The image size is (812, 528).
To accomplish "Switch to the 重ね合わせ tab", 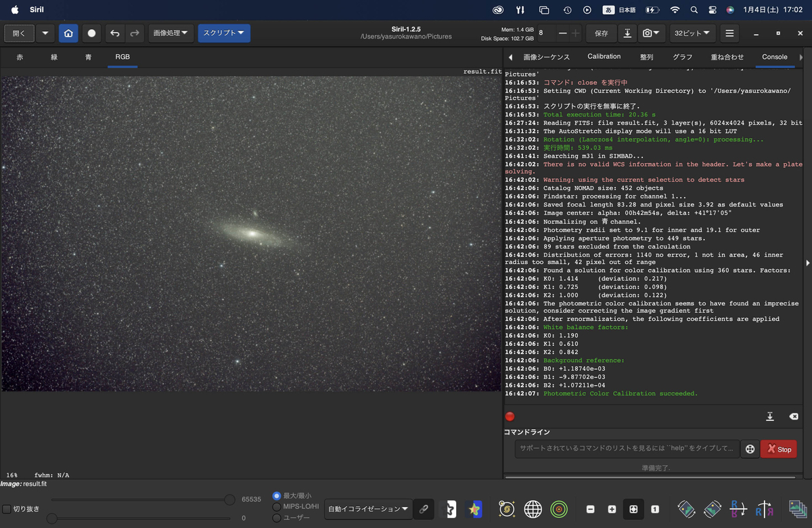I will pyautogui.click(x=727, y=57).
